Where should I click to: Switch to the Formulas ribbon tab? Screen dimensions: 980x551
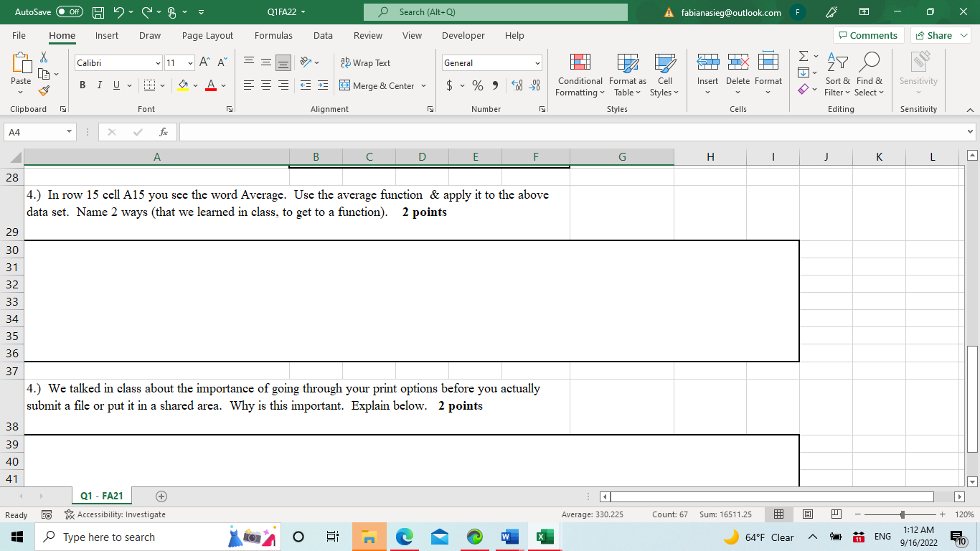(273, 35)
